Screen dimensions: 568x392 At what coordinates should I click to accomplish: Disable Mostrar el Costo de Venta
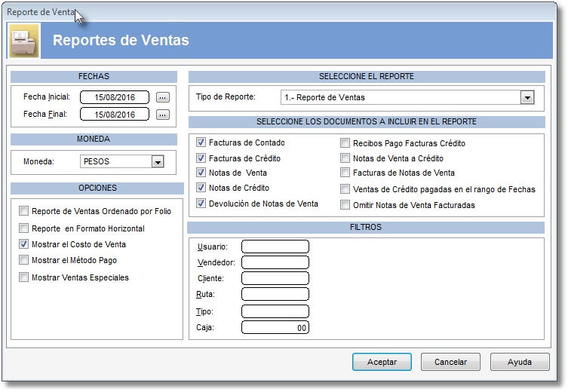pos(23,244)
